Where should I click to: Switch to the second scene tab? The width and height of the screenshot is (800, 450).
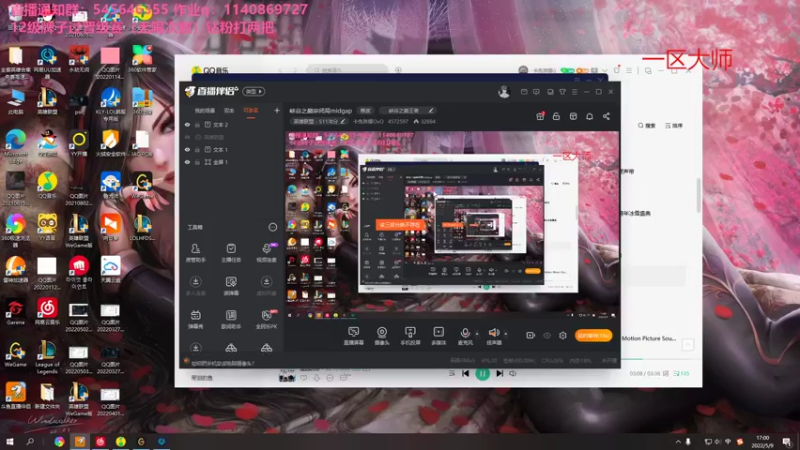pos(229,111)
